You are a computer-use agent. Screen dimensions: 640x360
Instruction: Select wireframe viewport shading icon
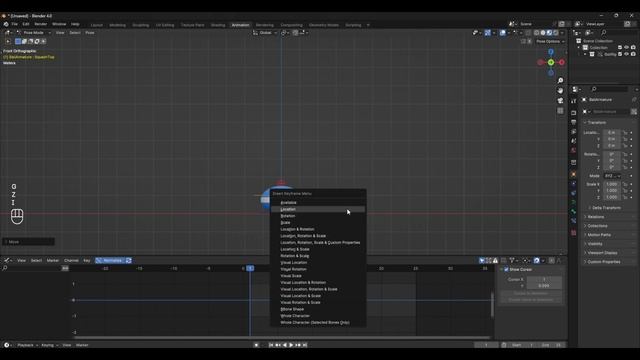[x=536, y=33]
